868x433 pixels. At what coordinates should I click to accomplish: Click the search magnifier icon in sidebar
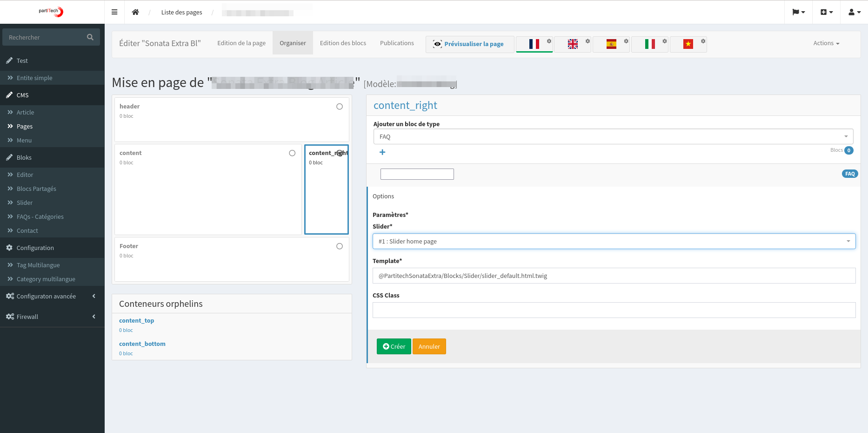click(x=90, y=37)
